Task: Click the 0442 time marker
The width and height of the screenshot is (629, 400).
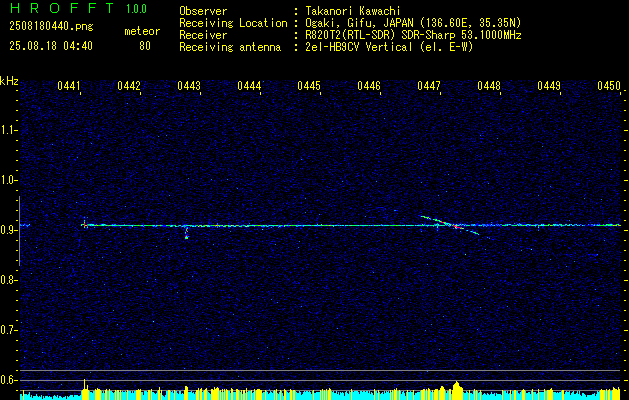Action: click(x=129, y=86)
